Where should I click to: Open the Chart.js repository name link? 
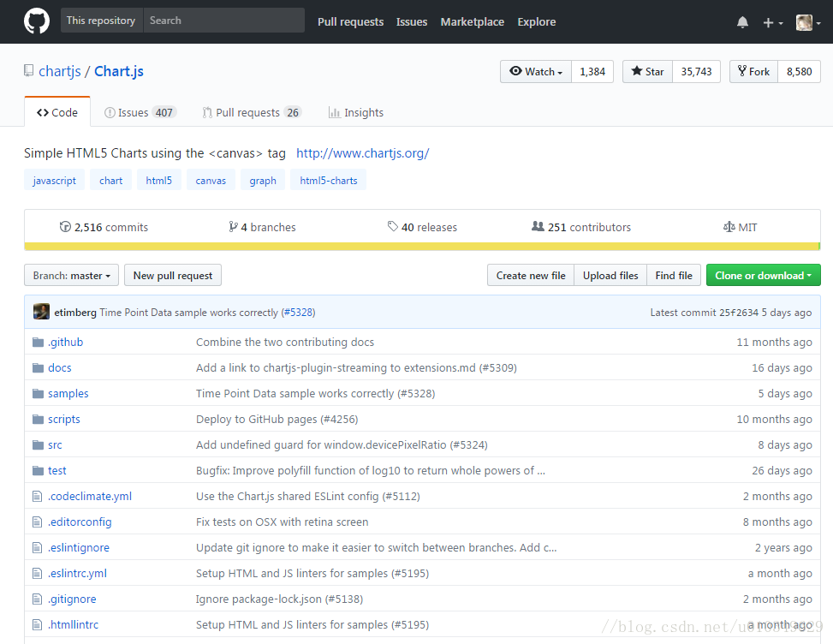(x=119, y=71)
